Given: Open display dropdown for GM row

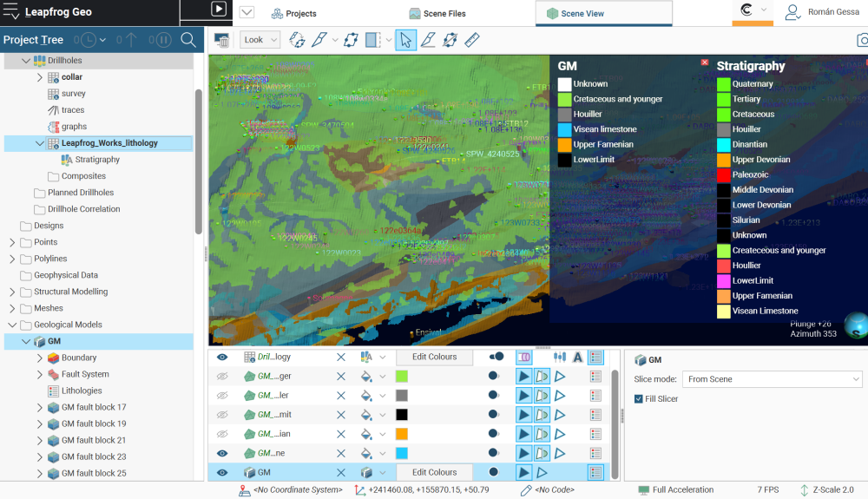Looking at the screenshot, I should 383,473.
